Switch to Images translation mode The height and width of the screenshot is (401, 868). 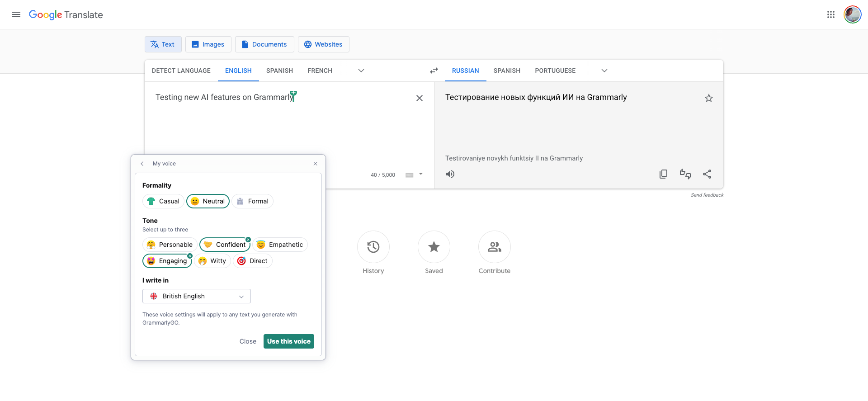pos(208,44)
